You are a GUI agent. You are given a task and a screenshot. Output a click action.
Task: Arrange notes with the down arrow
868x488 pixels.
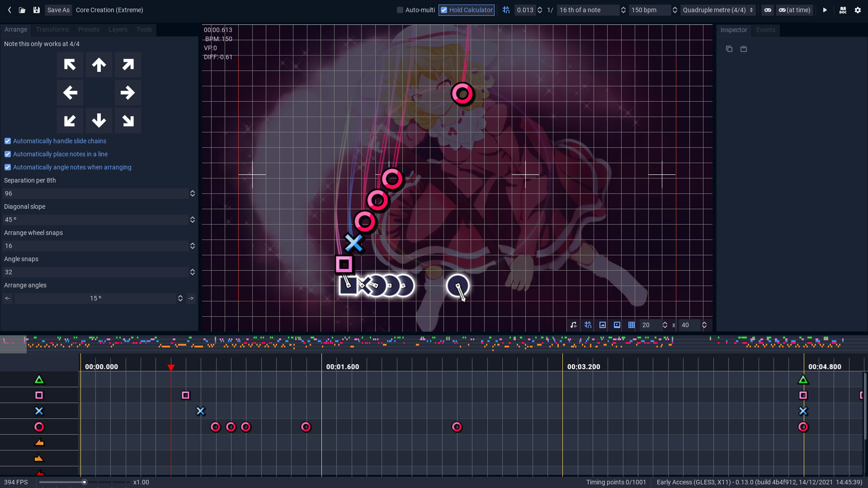(99, 121)
